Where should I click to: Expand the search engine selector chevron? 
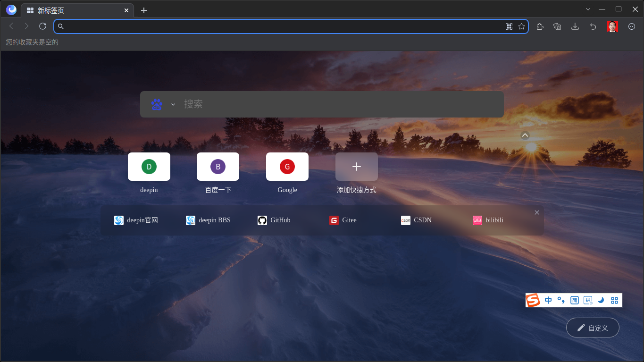point(173,104)
